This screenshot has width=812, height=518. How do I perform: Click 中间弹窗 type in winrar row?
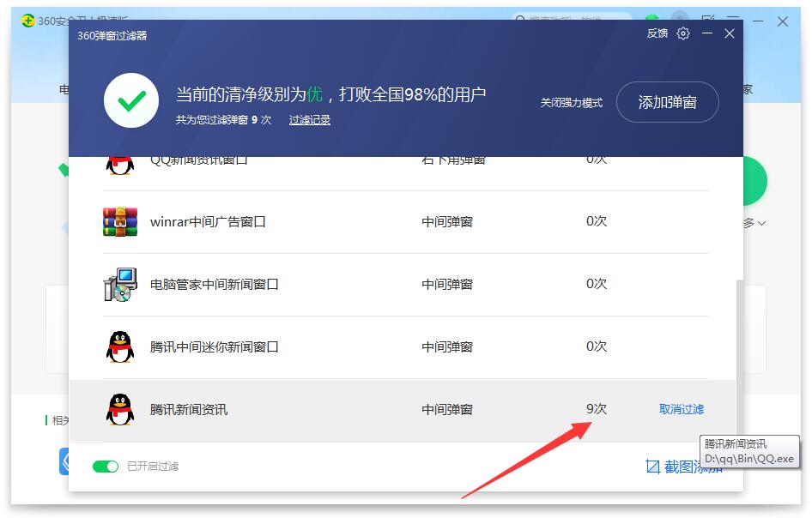pos(447,222)
